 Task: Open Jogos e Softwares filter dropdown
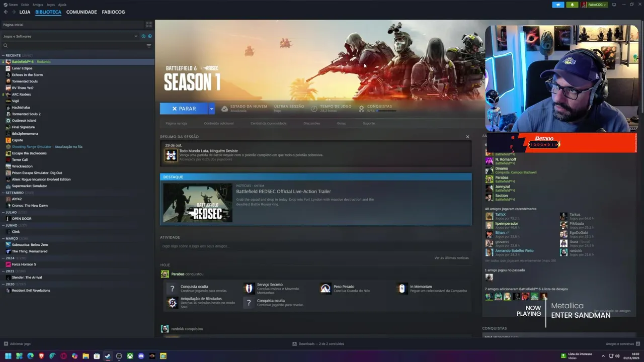(x=70, y=36)
